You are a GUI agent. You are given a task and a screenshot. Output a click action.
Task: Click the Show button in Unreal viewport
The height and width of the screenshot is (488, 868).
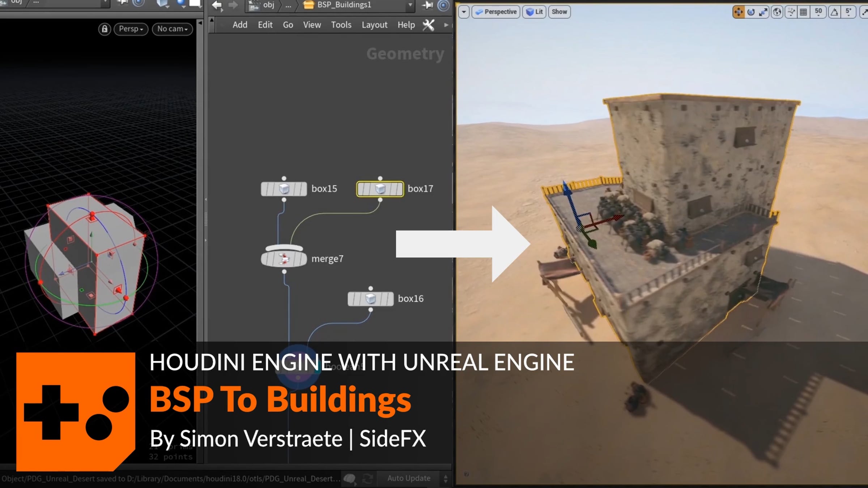pos(559,12)
